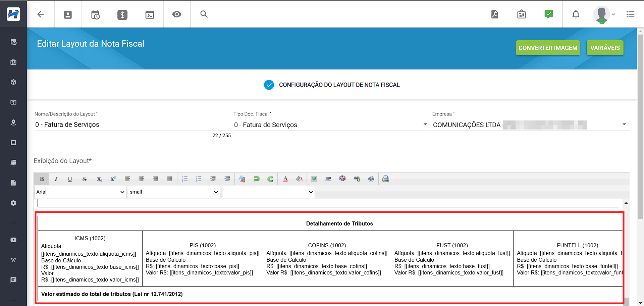Open the calendar clock icon in top bar
The width and height of the screenshot is (644, 306).
click(x=95, y=15)
